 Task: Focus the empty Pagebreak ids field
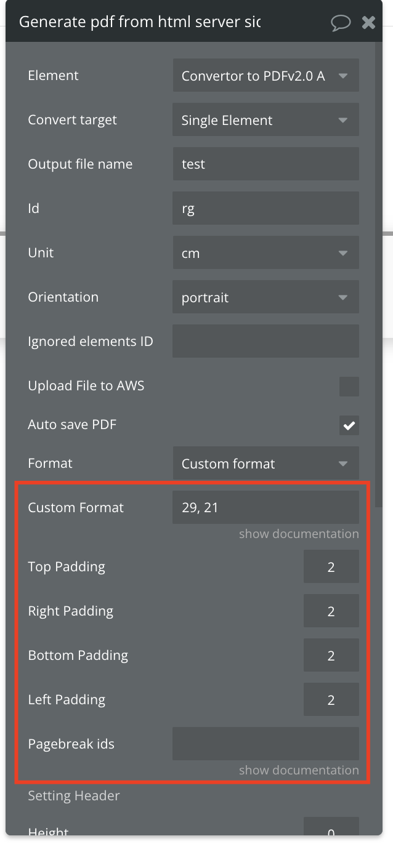click(265, 744)
